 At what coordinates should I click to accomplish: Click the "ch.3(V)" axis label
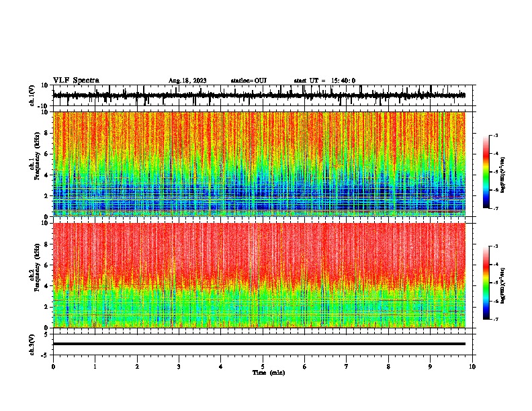tap(32, 345)
